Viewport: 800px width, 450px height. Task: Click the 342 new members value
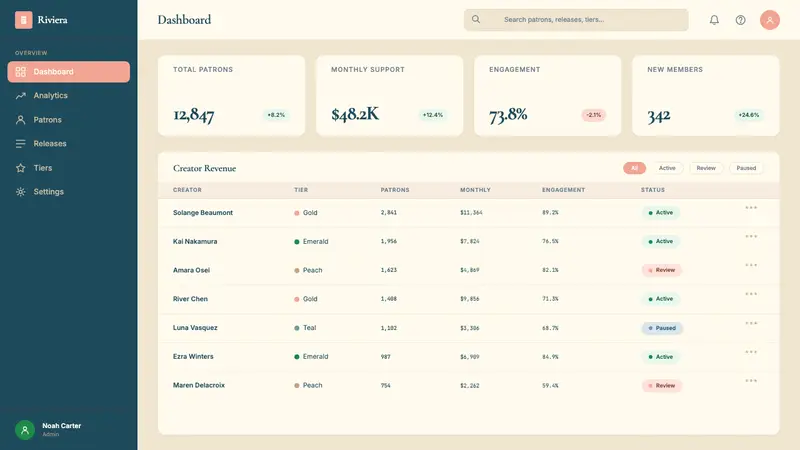pyautogui.click(x=659, y=116)
